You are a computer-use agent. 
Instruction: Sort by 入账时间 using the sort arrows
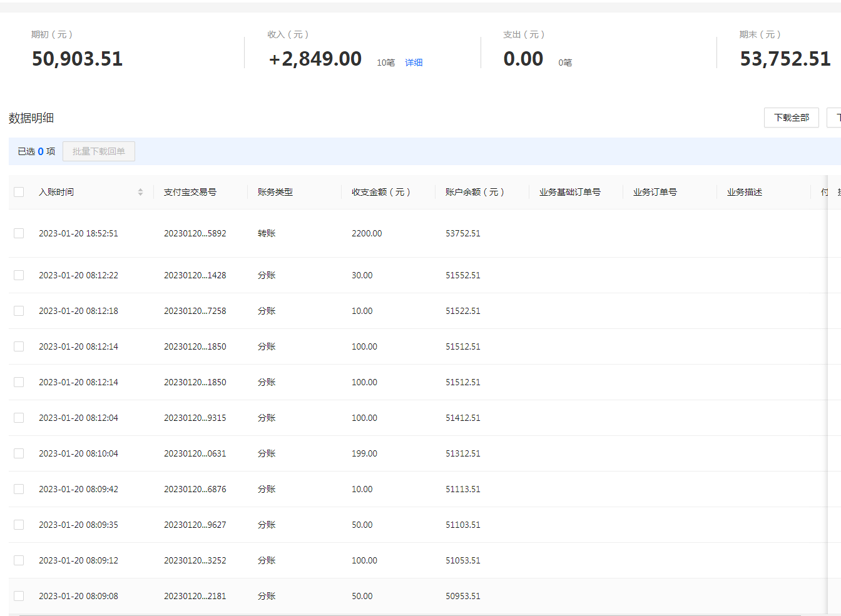(x=140, y=192)
